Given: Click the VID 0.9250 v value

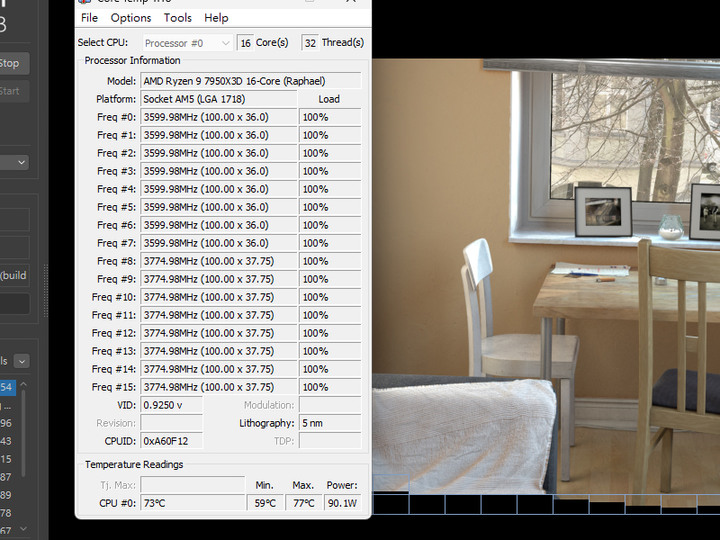Looking at the screenshot, I should coord(171,405).
